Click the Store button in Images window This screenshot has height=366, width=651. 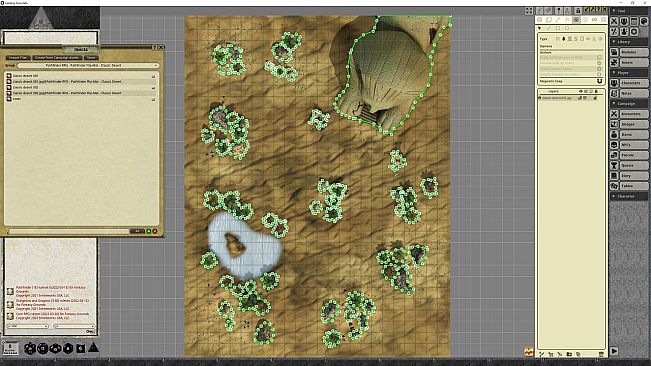point(91,58)
